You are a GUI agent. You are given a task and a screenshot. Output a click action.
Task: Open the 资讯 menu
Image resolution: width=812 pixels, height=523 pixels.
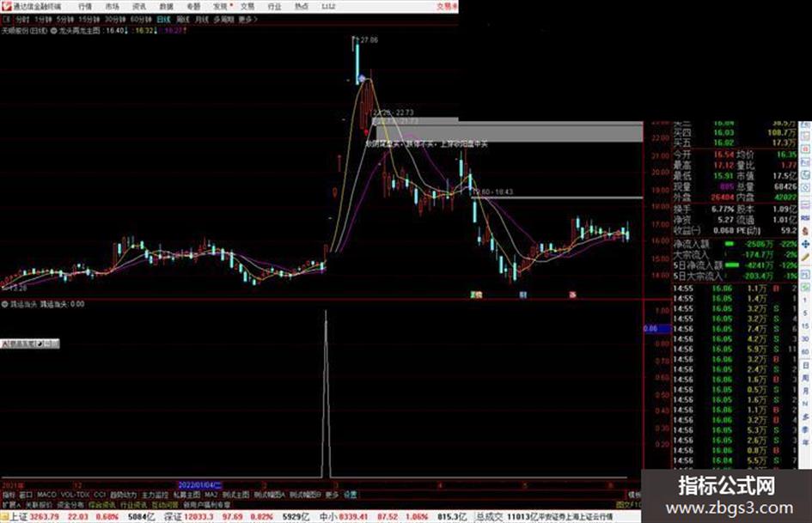(x=139, y=6)
